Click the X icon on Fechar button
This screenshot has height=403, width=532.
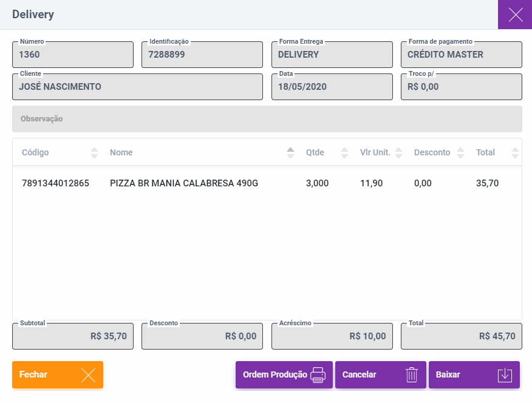point(88,375)
